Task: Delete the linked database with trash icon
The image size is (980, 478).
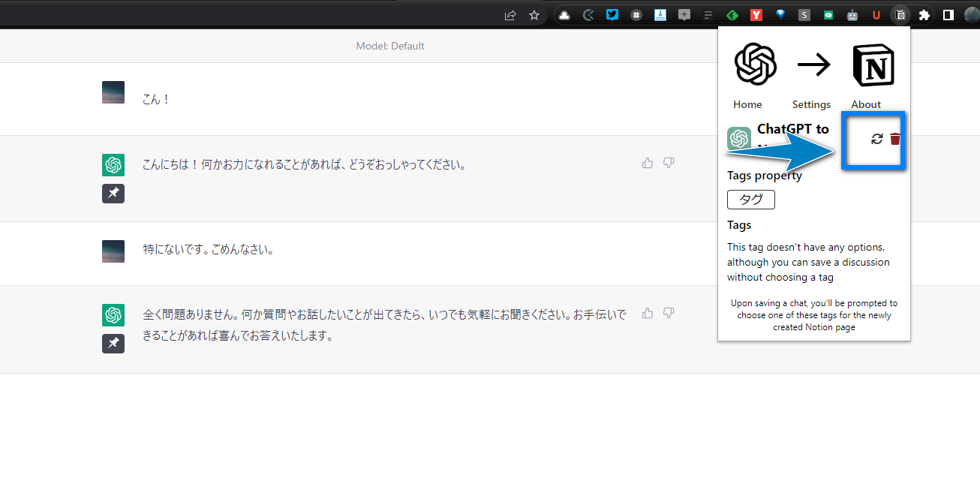Action: pyautogui.click(x=895, y=139)
